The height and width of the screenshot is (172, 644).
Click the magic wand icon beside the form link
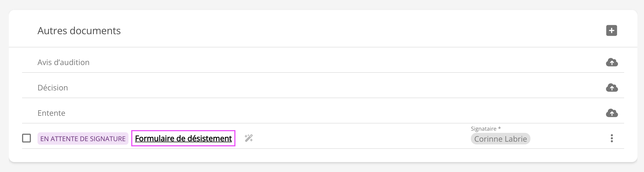[249, 138]
